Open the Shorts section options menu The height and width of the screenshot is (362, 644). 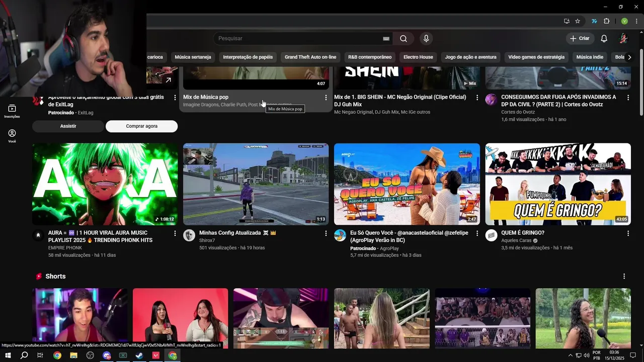click(x=624, y=277)
